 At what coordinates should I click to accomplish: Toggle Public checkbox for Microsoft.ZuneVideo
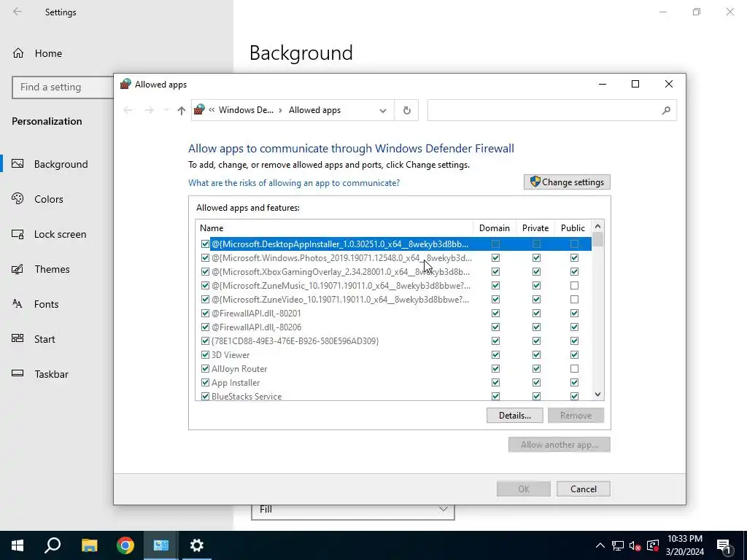click(x=575, y=300)
